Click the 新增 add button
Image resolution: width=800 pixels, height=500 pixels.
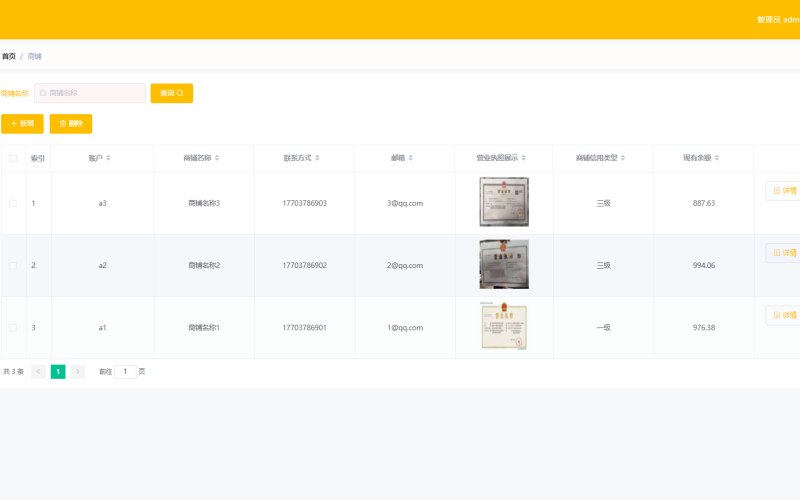tap(22, 124)
